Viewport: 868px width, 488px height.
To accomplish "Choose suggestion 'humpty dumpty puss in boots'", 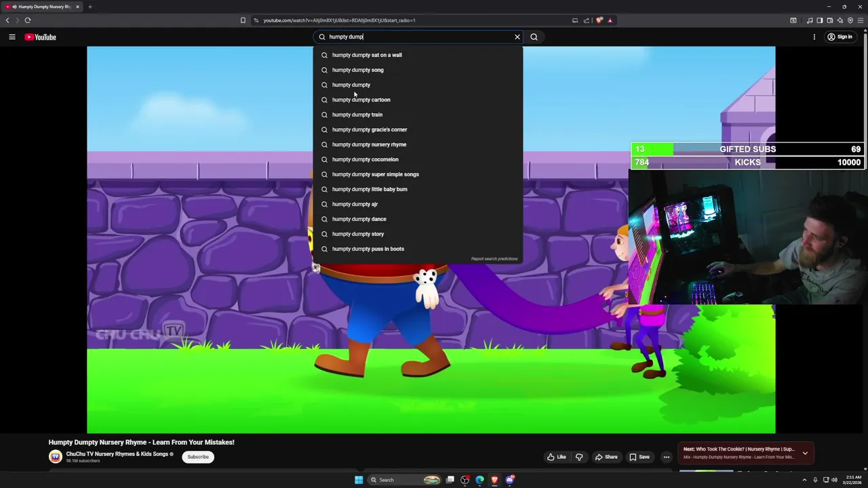I will pos(418,249).
